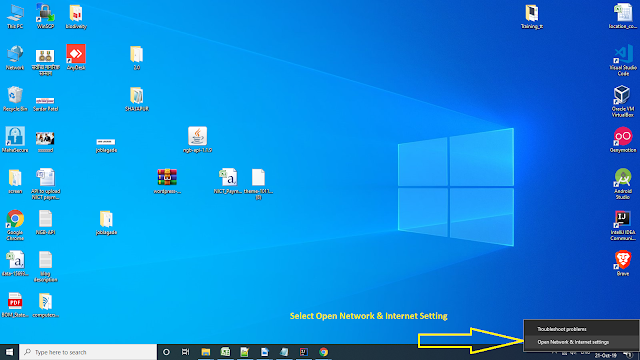This screenshot has height=360, width=640.
Task: Select the Visual Studio Code icon
Action: click(x=622, y=60)
